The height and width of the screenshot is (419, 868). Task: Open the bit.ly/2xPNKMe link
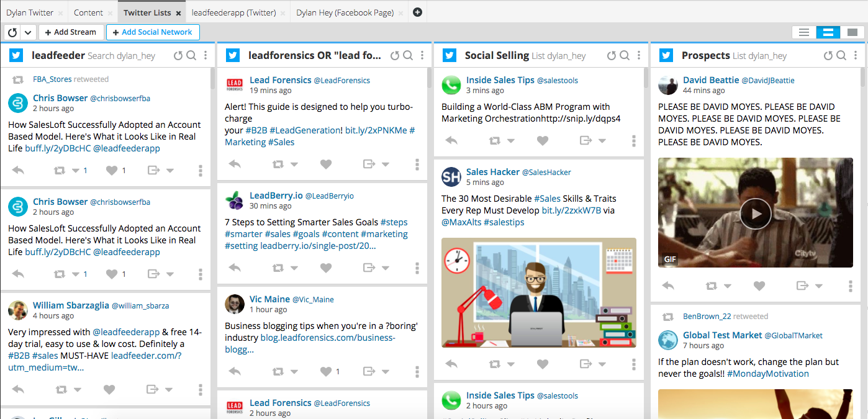pyautogui.click(x=376, y=130)
